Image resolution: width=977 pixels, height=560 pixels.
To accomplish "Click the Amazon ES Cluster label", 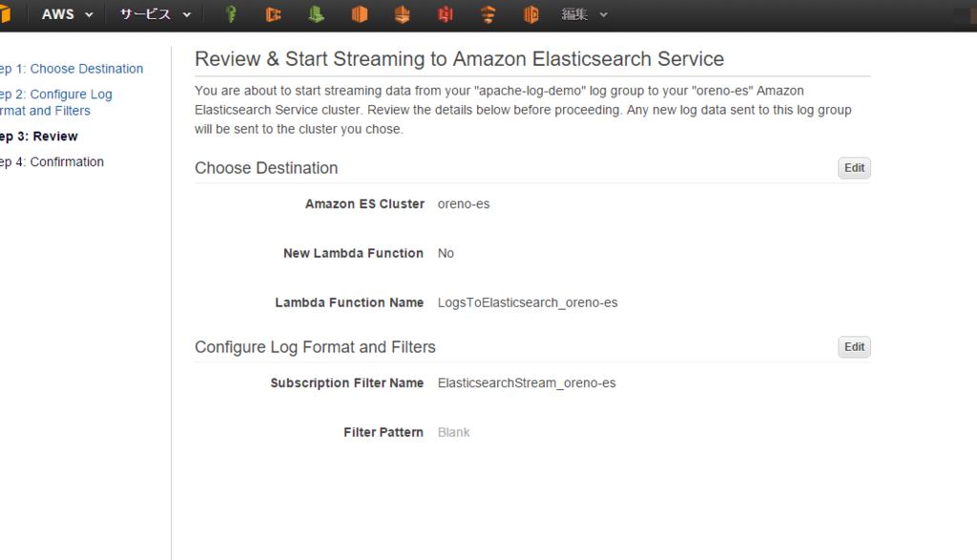I will coord(364,204).
